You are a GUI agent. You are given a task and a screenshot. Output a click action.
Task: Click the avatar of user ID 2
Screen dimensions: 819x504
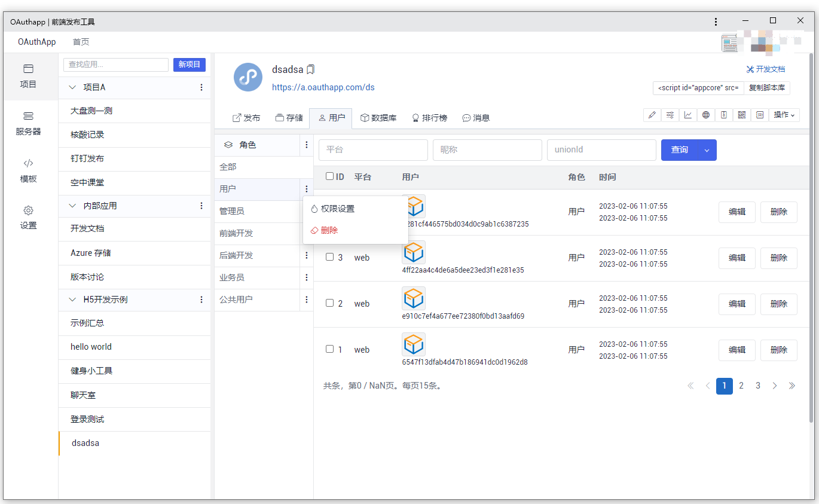(414, 298)
